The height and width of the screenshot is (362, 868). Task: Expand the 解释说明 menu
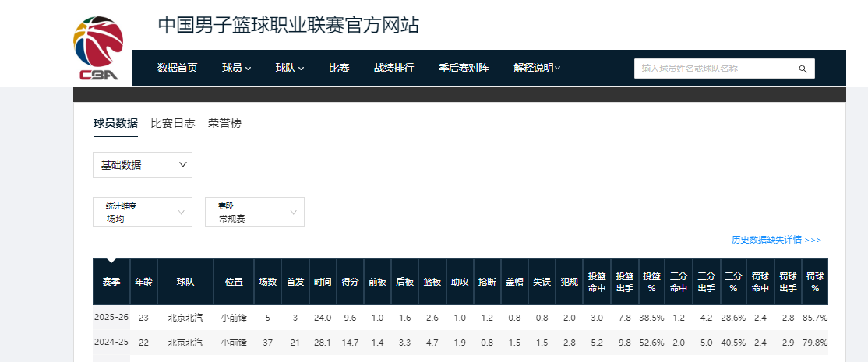[x=537, y=68]
